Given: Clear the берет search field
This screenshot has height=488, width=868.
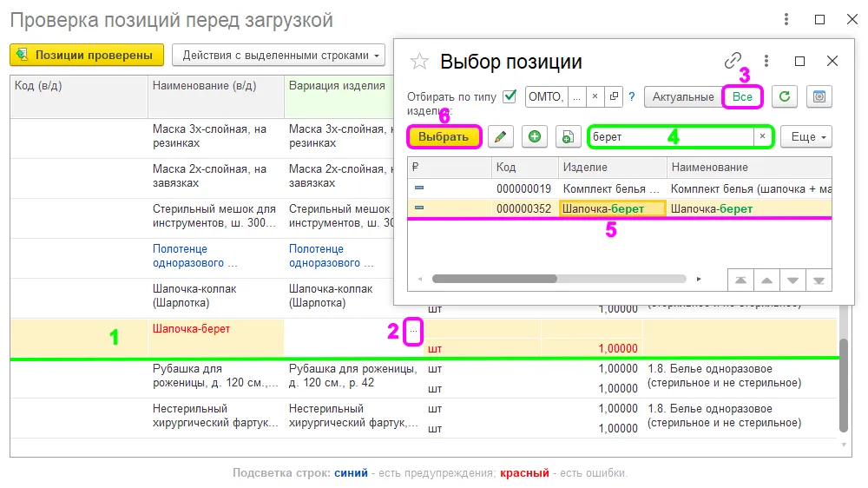Looking at the screenshot, I should [x=762, y=136].
